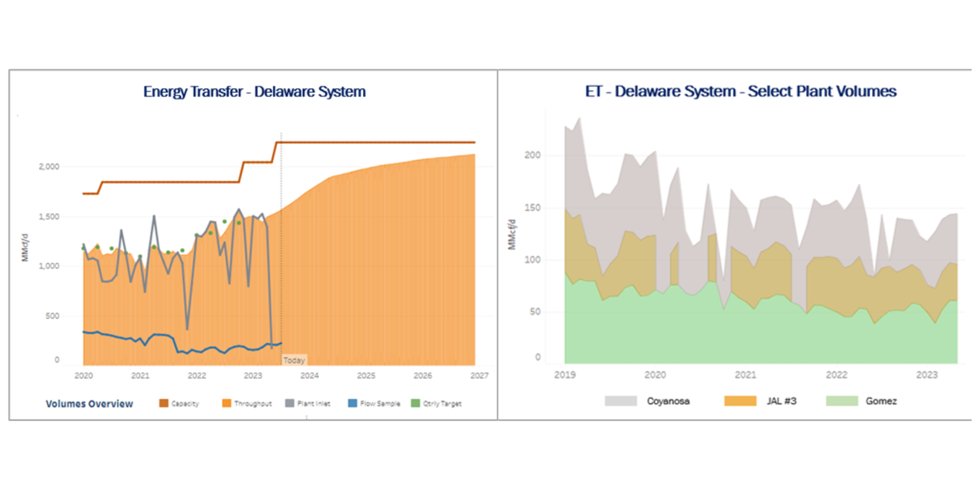980x490 pixels.
Task: Click the 2026 x-axis label on left chart
Action: [x=423, y=376]
